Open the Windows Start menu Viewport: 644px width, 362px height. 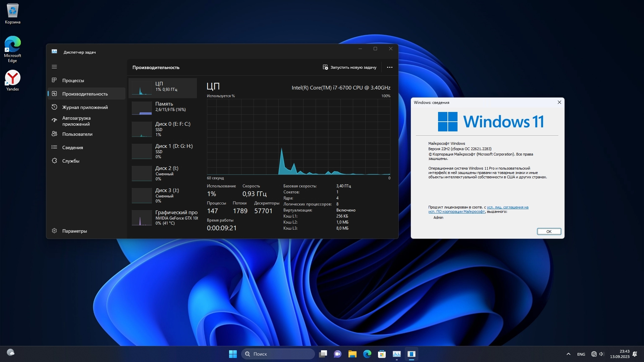233,354
